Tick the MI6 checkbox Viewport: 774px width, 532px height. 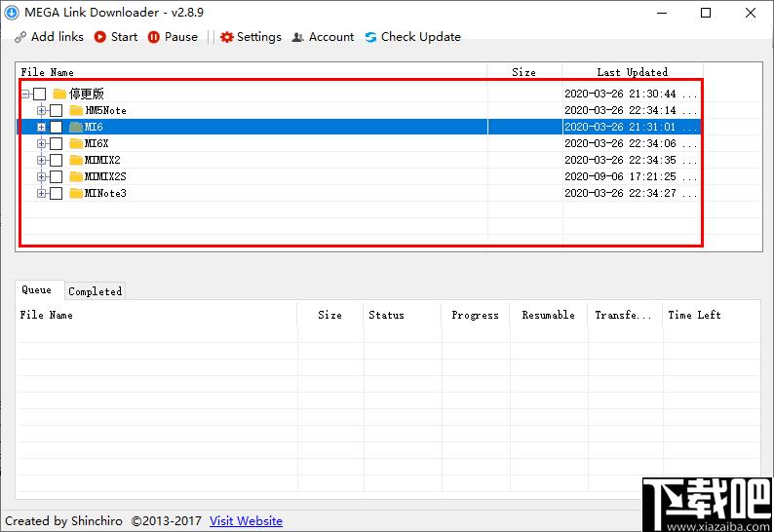pos(57,127)
